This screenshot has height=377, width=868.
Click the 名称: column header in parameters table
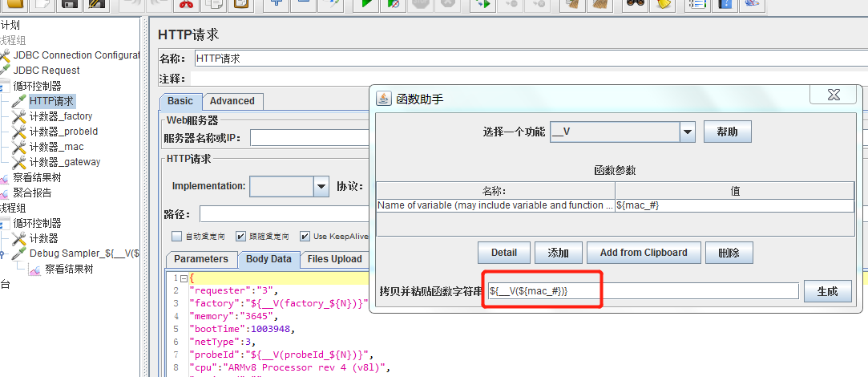point(495,191)
